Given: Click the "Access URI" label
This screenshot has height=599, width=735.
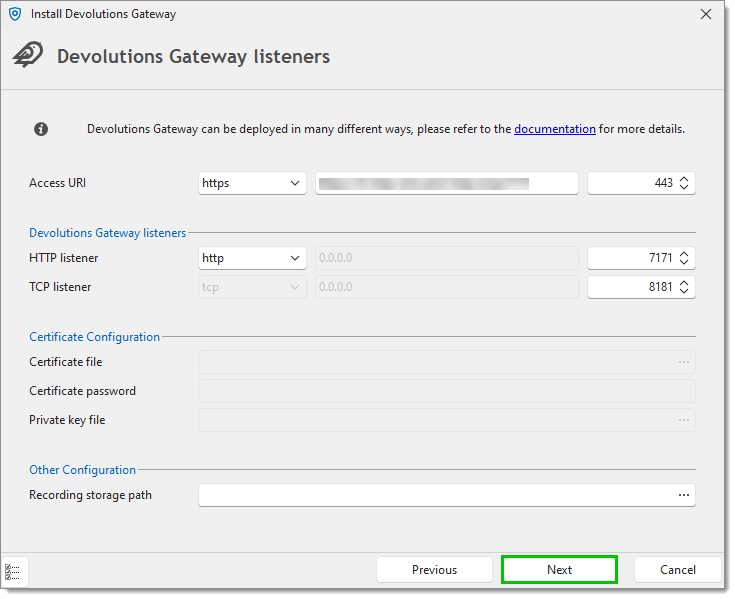Looking at the screenshot, I should click(58, 184).
